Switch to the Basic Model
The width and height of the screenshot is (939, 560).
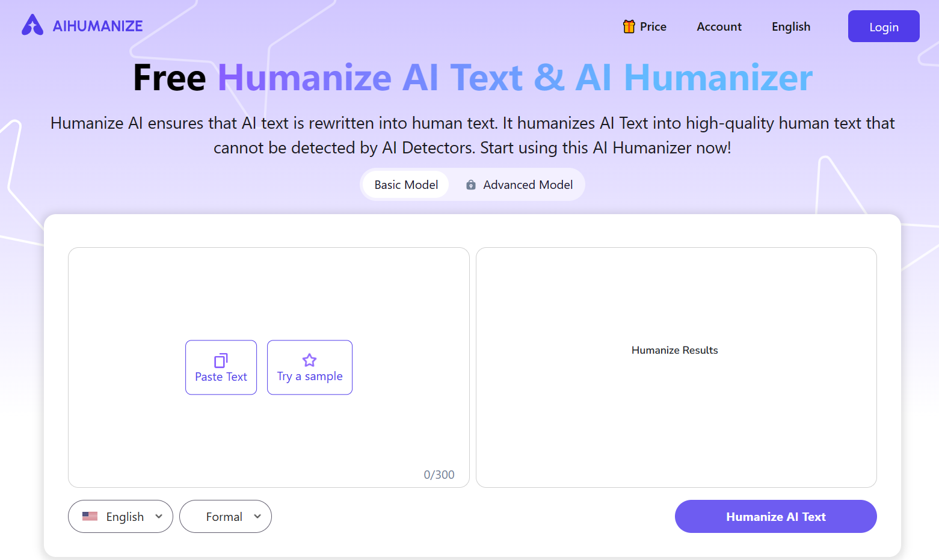(x=405, y=184)
